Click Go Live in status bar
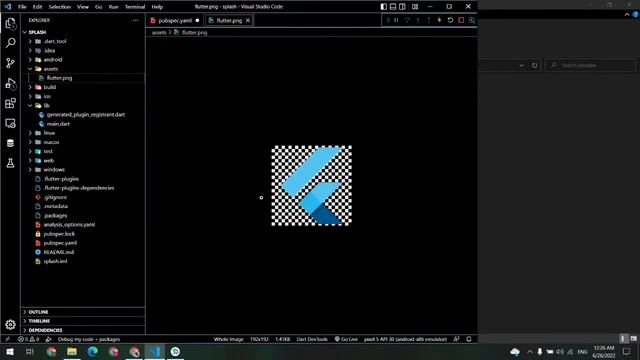The image size is (640, 360). pyautogui.click(x=346, y=339)
